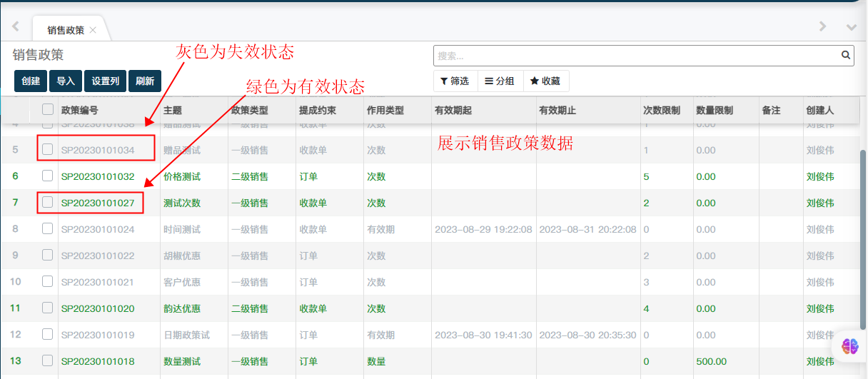
Task: Expand the tab list chevron
Action: coord(851,27)
